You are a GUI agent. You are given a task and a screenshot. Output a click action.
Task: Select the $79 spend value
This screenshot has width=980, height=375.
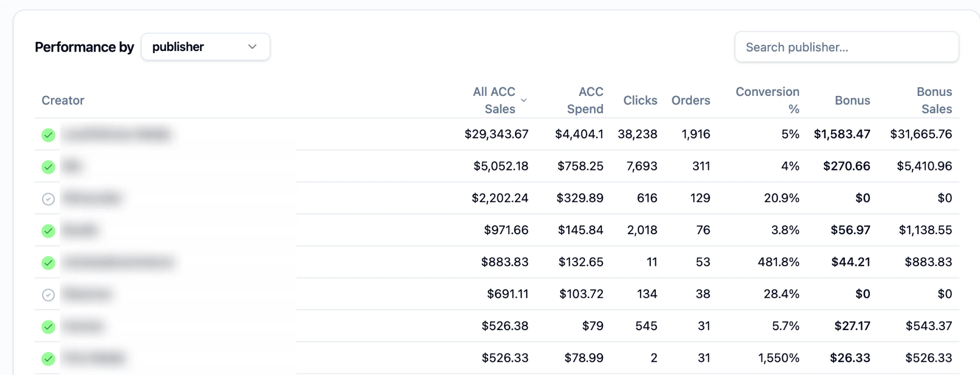pos(593,326)
